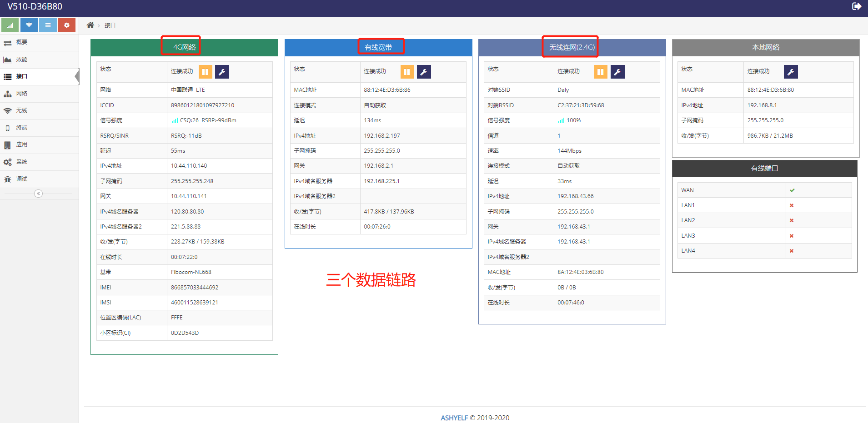Click the 有线端口 panel header
This screenshot has height=423, width=868.
coord(764,169)
